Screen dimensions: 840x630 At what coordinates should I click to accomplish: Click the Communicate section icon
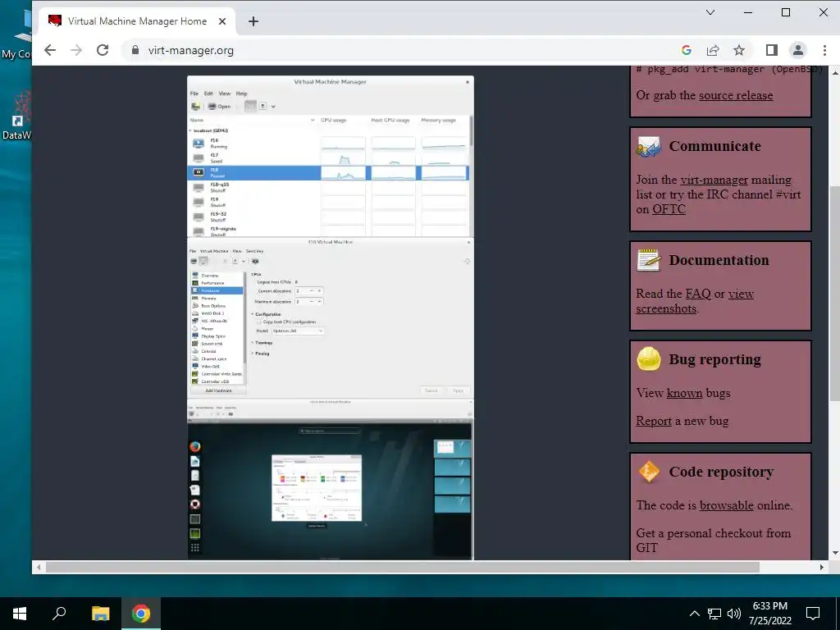pyautogui.click(x=649, y=146)
